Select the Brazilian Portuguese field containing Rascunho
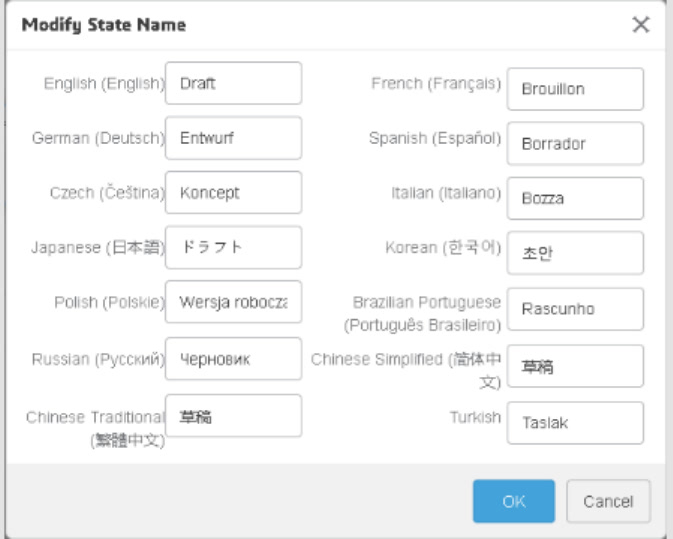Viewport: 673px width, 539px height. coord(575,309)
